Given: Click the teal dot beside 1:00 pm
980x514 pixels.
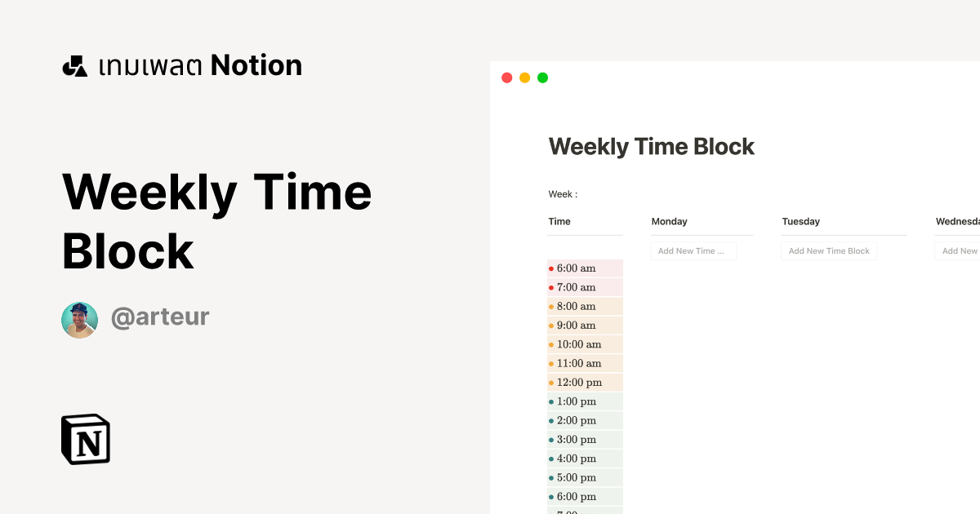Looking at the screenshot, I should click(552, 401).
